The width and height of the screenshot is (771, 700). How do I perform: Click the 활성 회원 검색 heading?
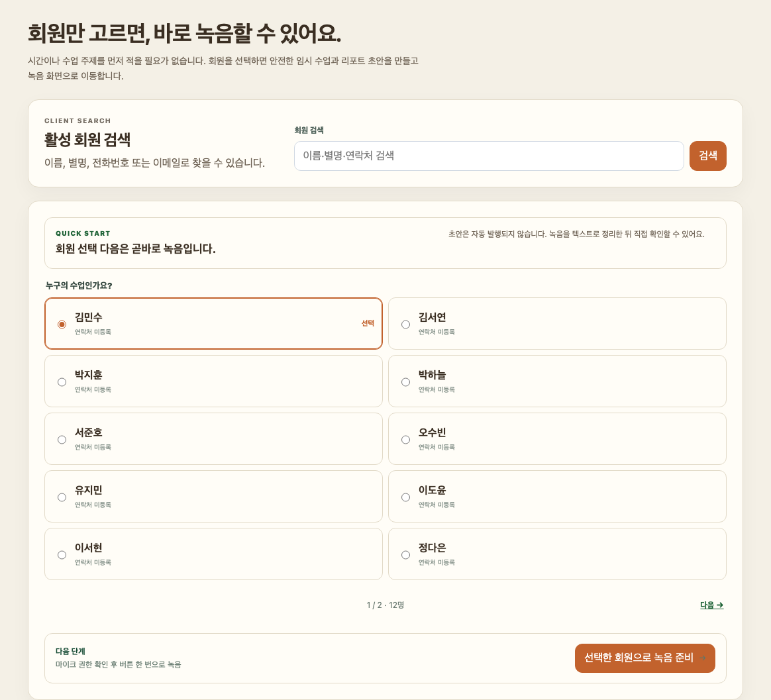[x=87, y=140]
